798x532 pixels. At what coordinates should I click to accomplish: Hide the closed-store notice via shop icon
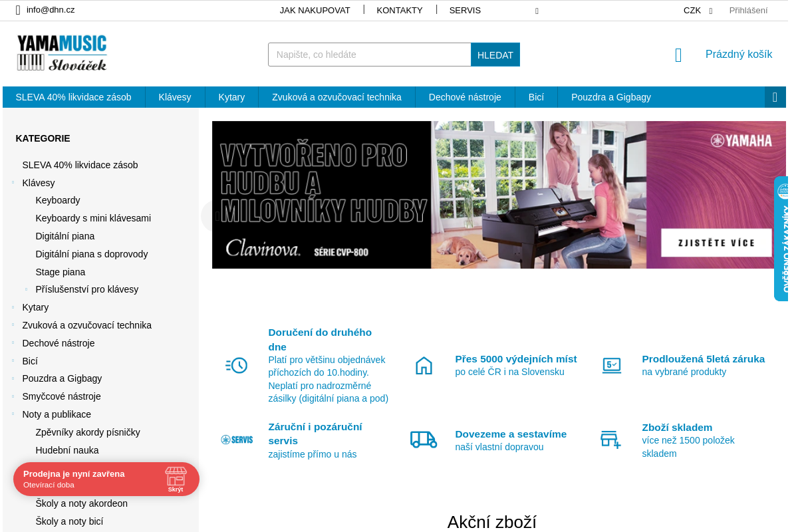click(176, 479)
